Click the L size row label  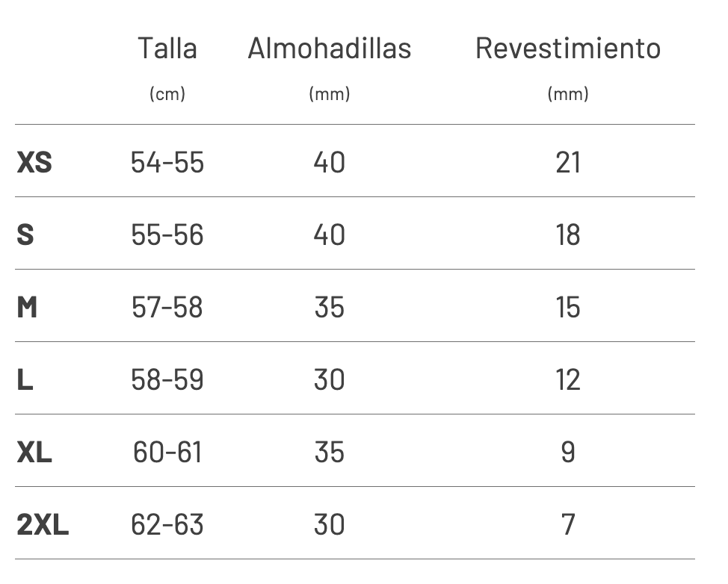click(25, 379)
